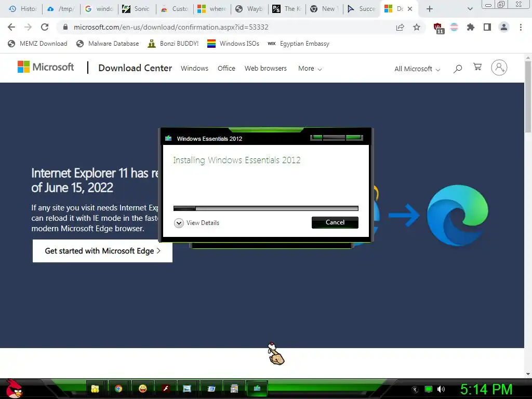Open the Web browsers menu item

pos(265,68)
